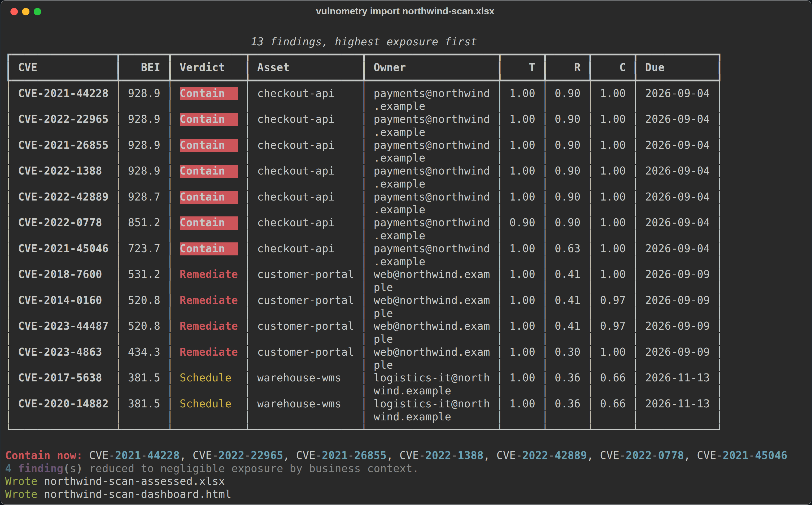Click the CVE column header

click(x=28, y=67)
